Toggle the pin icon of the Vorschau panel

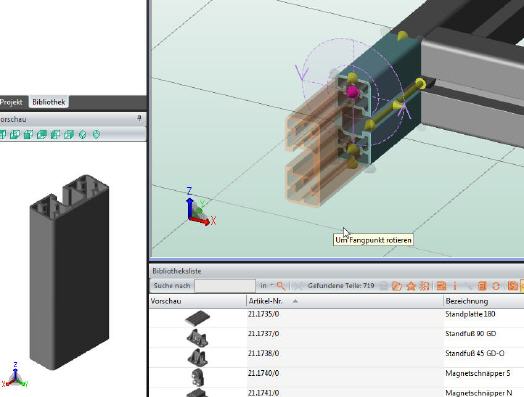(139, 118)
